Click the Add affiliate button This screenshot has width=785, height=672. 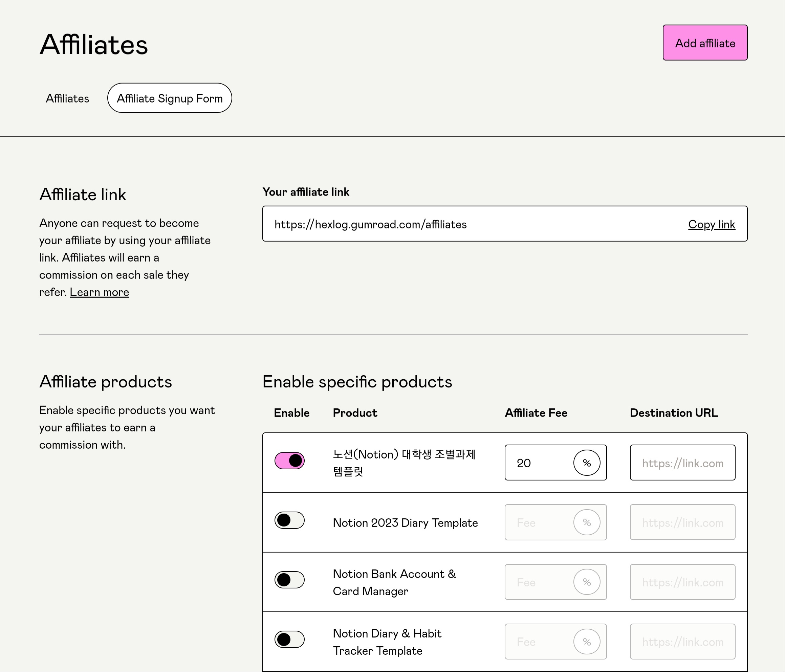click(x=705, y=43)
